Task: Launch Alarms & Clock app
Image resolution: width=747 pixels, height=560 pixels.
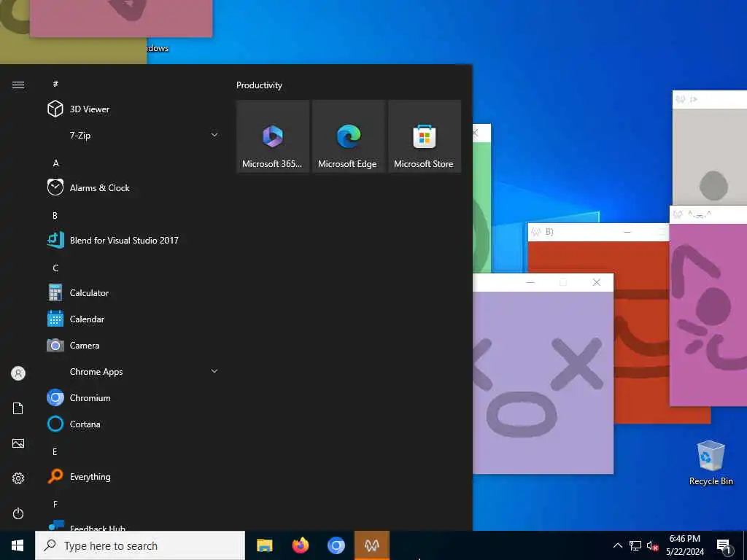Action: tap(133, 187)
